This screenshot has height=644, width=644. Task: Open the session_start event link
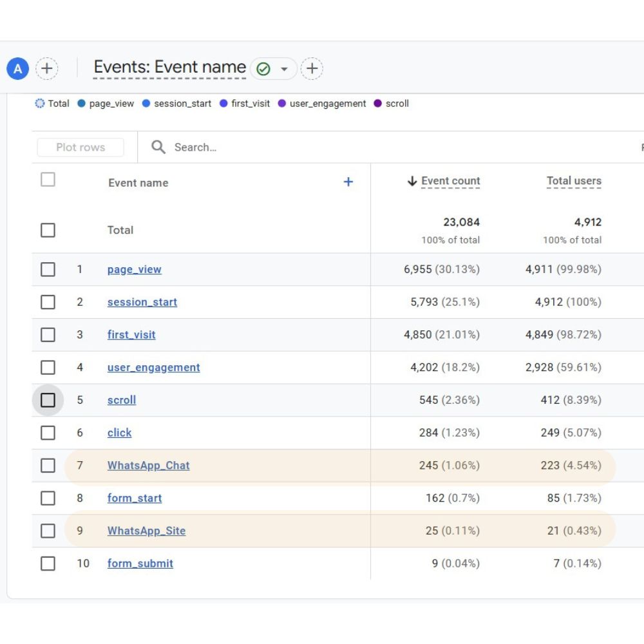click(142, 302)
